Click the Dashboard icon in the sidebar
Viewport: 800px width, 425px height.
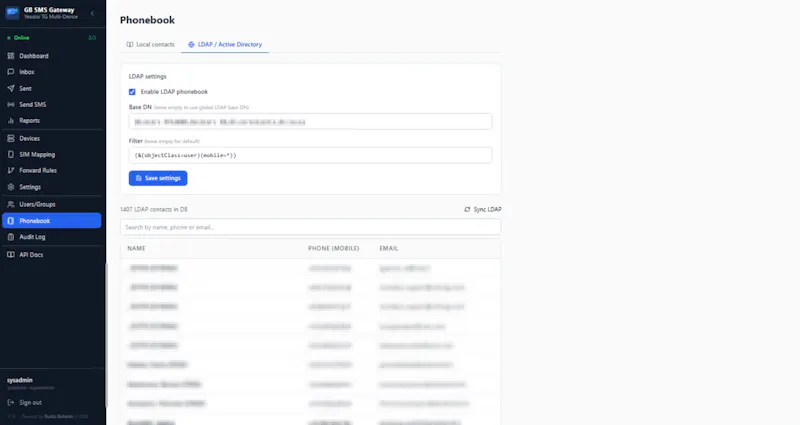(11, 56)
